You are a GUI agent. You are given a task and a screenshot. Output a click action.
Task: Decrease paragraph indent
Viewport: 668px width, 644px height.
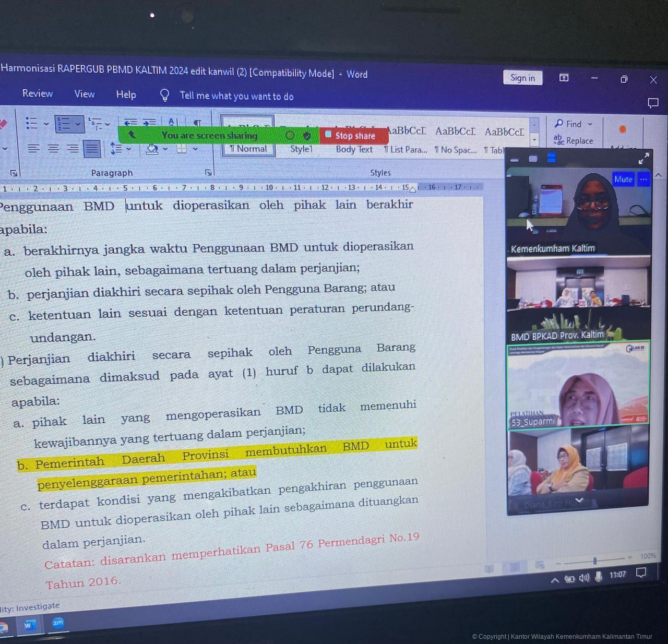pyautogui.click(x=130, y=123)
